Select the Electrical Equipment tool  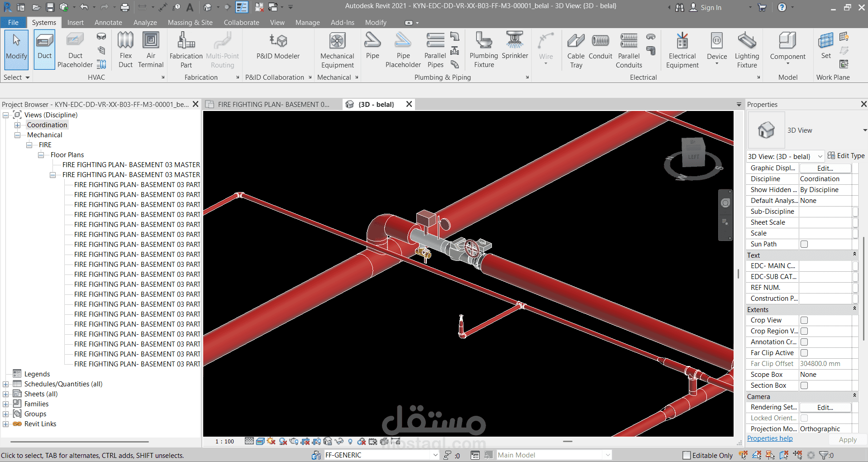(682, 49)
